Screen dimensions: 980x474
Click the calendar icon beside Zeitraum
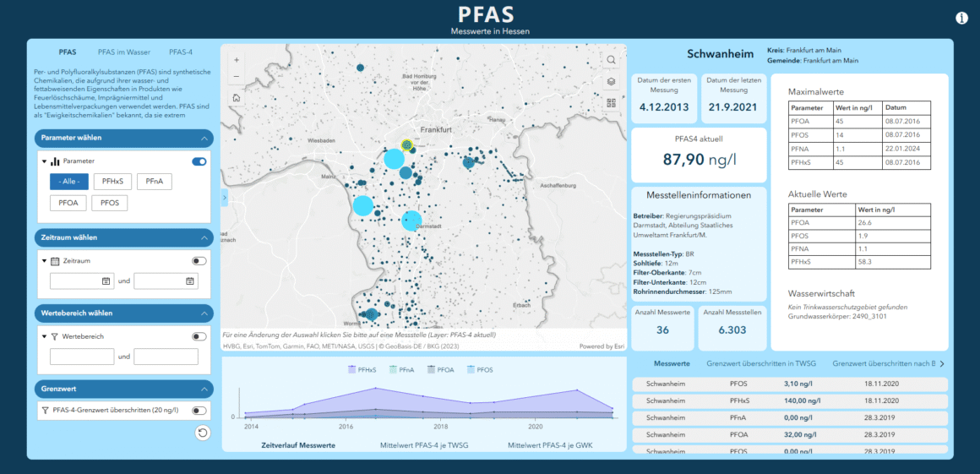(x=55, y=261)
